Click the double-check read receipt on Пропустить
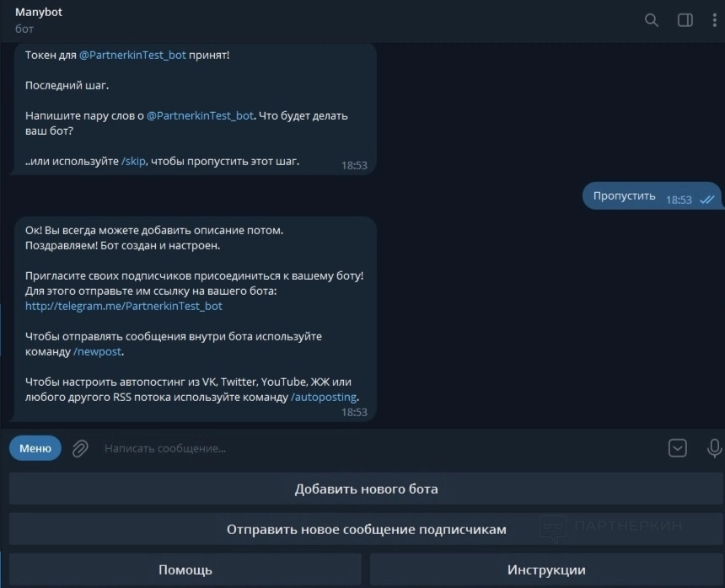This screenshot has width=725, height=588. (x=707, y=200)
